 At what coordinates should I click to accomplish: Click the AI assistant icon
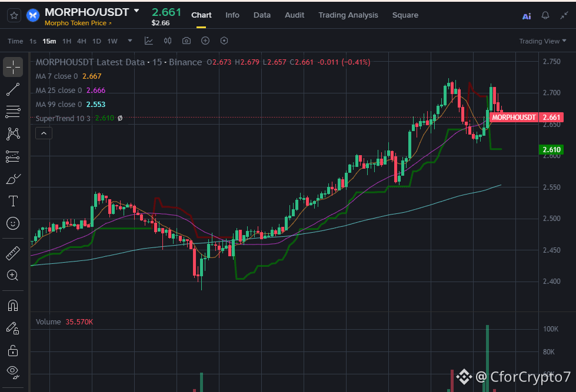527,16
